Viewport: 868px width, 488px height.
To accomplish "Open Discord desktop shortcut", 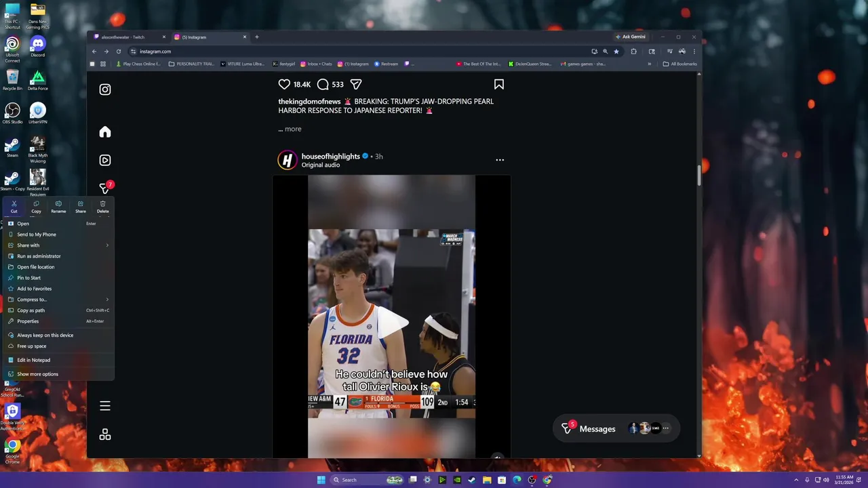I will (38, 47).
